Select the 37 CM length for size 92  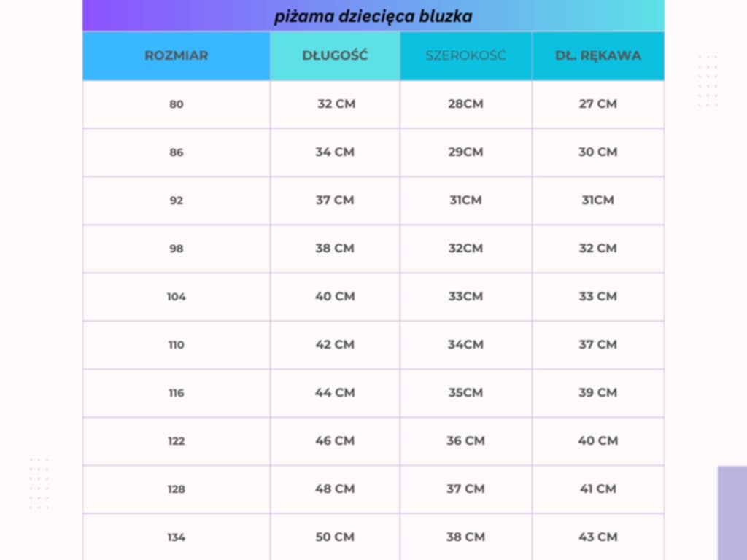pyautogui.click(x=335, y=200)
